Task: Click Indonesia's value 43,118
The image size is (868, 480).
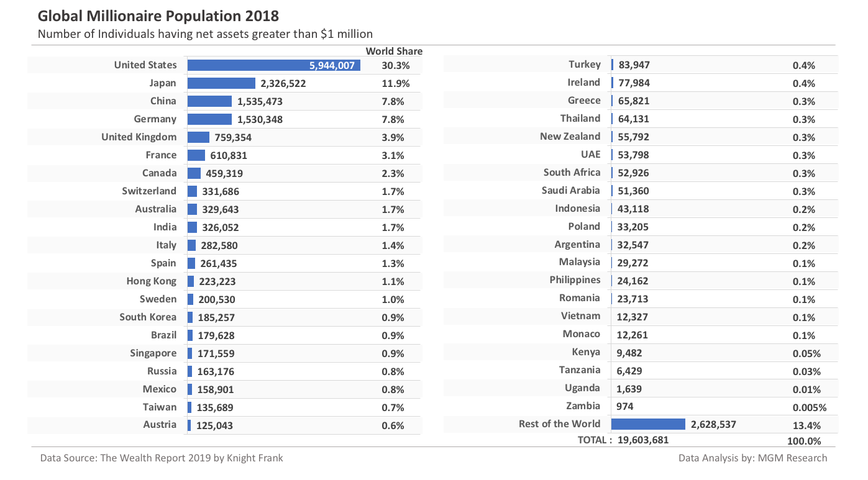Action: 634,209
